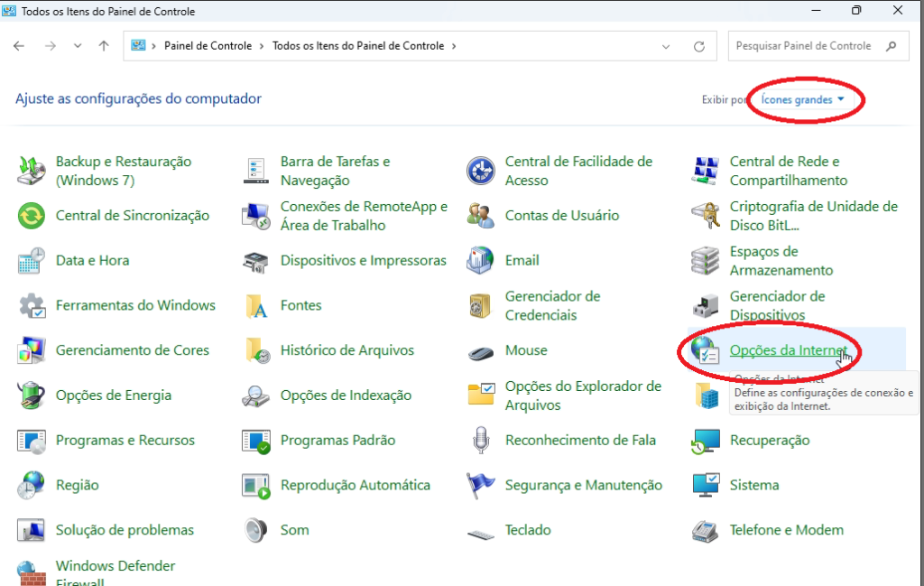Click the Programas e Recursos icon
Image resolution: width=924 pixels, height=586 pixels.
pyautogui.click(x=32, y=441)
